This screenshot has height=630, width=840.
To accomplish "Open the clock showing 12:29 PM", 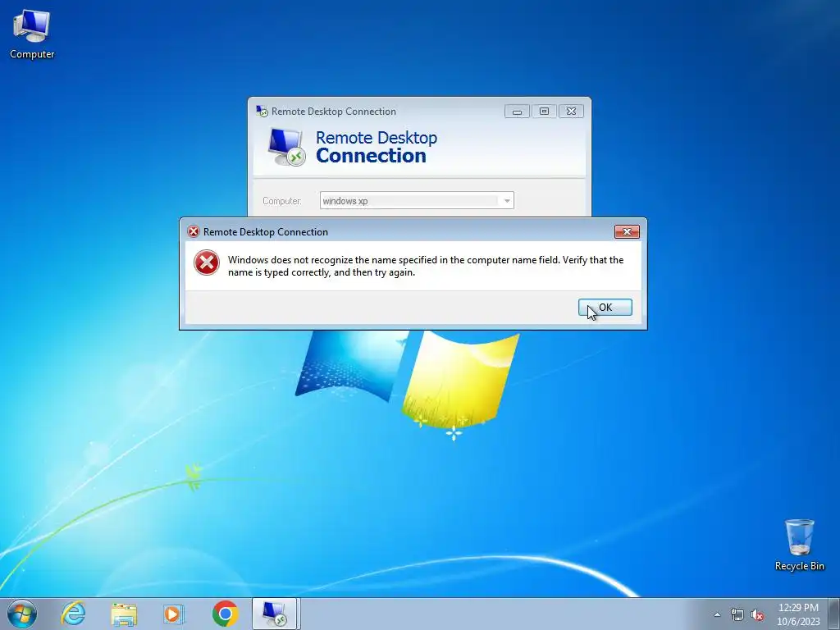I will 798,614.
